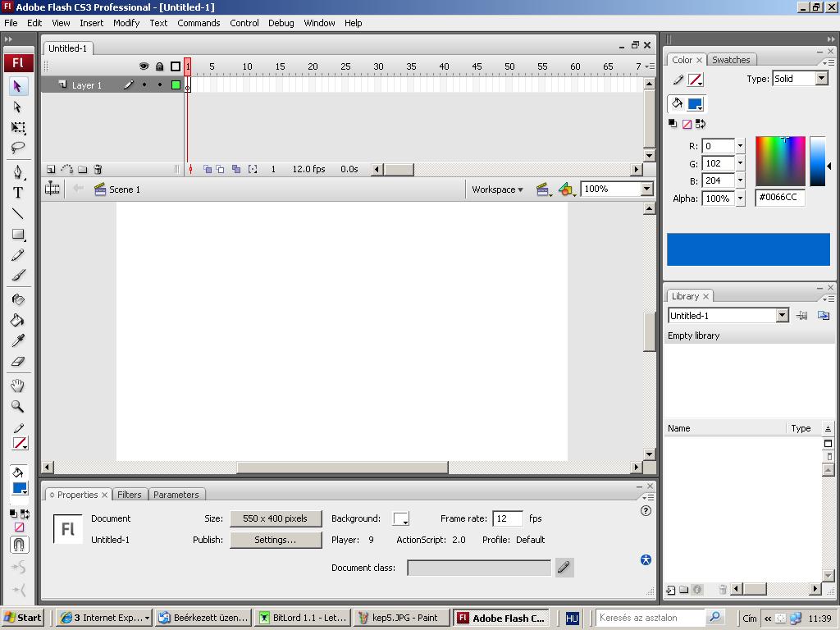Image resolution: width=840 pixels, height=630 pixels.
Task: Open the stage zoom 100% dropdown
Action: pyautogui.click(x=646, y=189)
